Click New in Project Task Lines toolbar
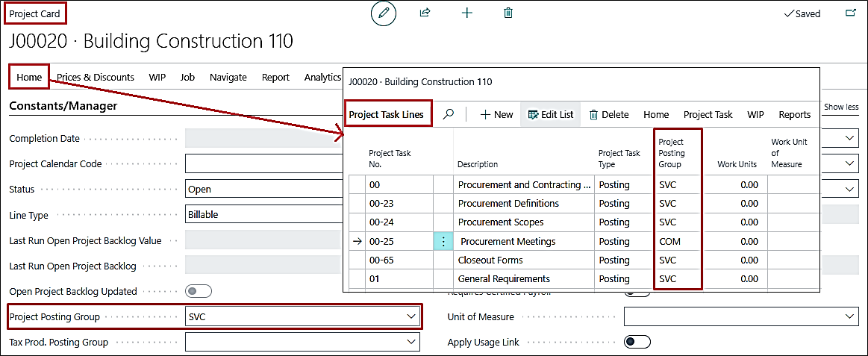This screenshot has height=356, width=868. [x=496, y=115]
